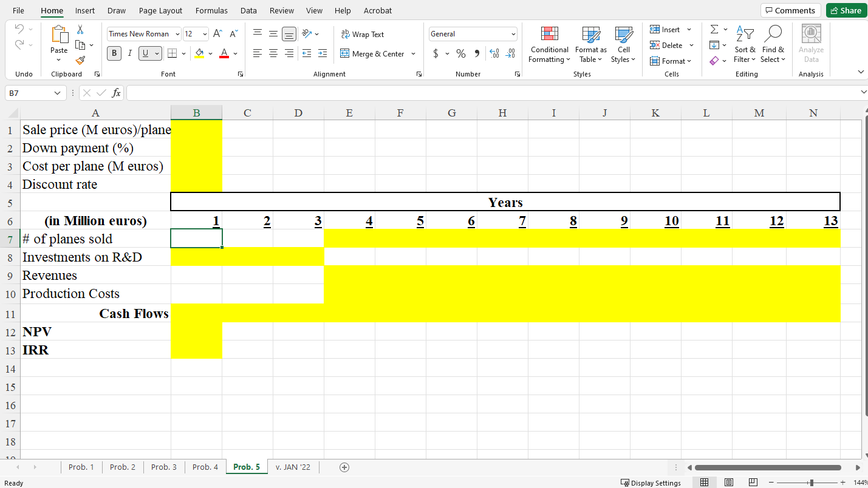Set Middle Align
Screen dimensions: 868x488
pyautogui.click(x=273, y=34)
